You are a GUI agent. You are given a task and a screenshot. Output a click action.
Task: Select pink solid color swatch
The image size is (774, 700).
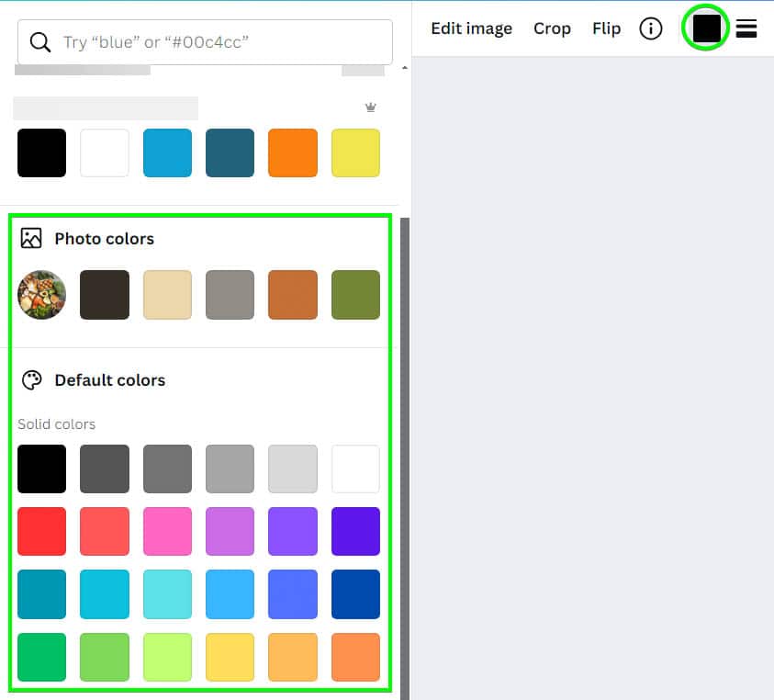(x=167, y=531)
